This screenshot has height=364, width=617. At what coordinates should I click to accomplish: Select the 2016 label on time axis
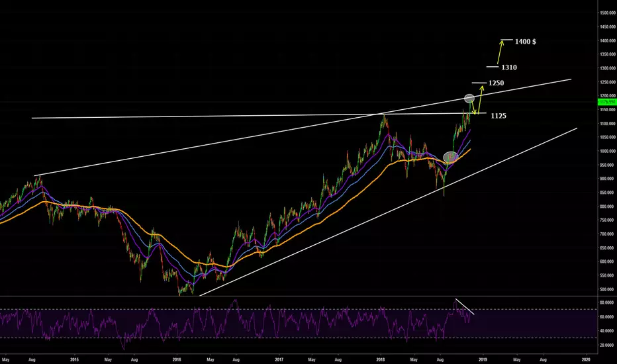177,359
